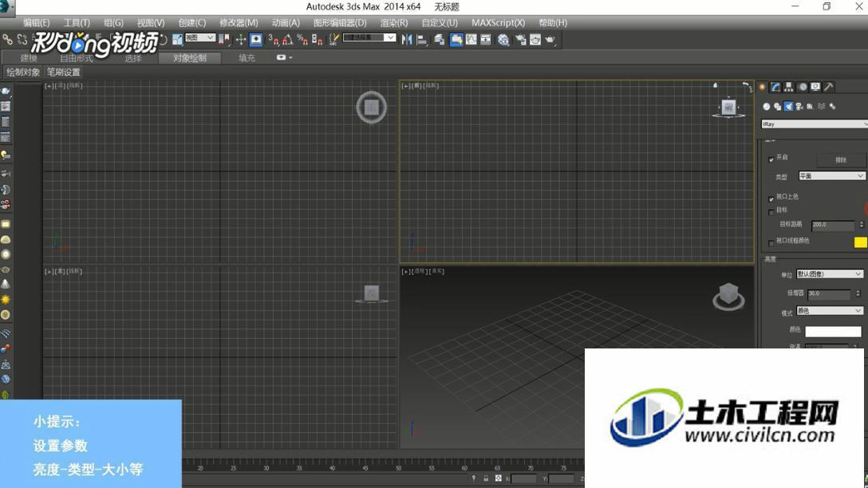Screen dimensions: 868x488
Task: Switch to the Utilities hammer icon
Action: [x=829, y=87]
